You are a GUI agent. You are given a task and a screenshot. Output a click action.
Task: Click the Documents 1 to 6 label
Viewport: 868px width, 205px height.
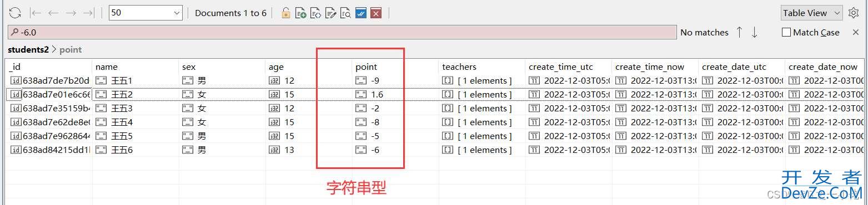click(230, 13)
